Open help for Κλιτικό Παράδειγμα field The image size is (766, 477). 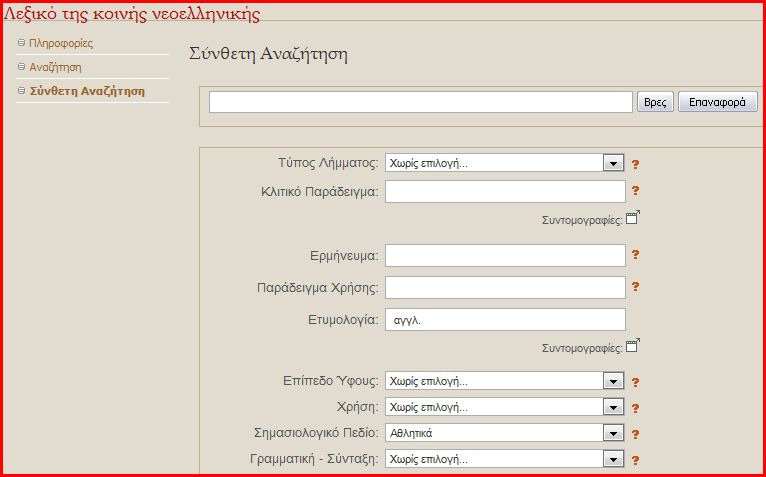pyautogui.click(x=635, y=191)
